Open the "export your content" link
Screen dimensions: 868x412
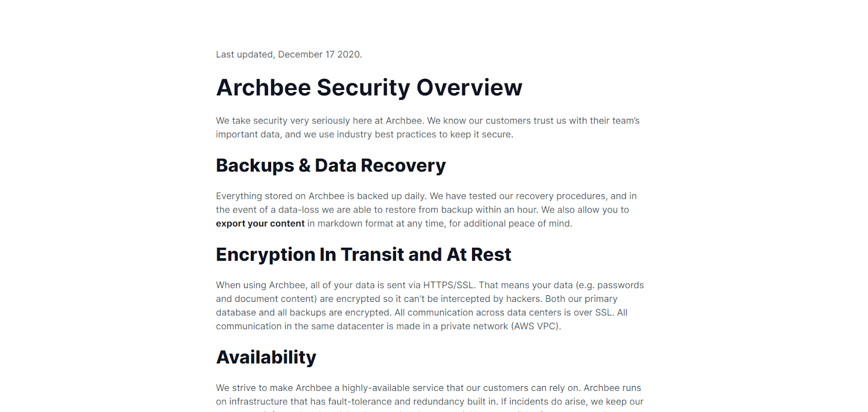click(260, 223)
